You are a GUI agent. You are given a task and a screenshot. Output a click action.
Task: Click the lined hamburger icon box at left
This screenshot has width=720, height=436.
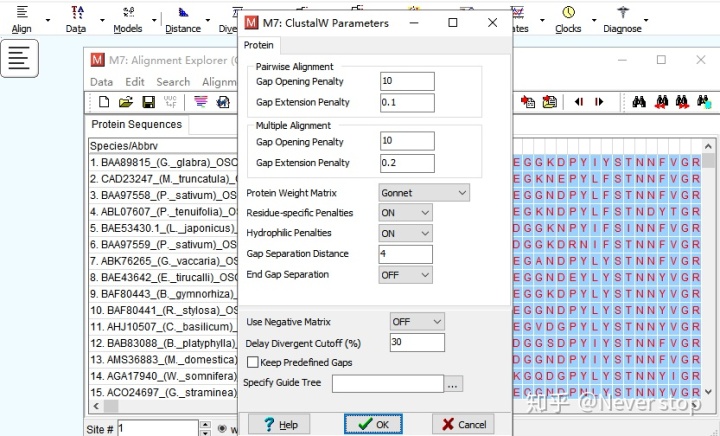click(19, 58)
